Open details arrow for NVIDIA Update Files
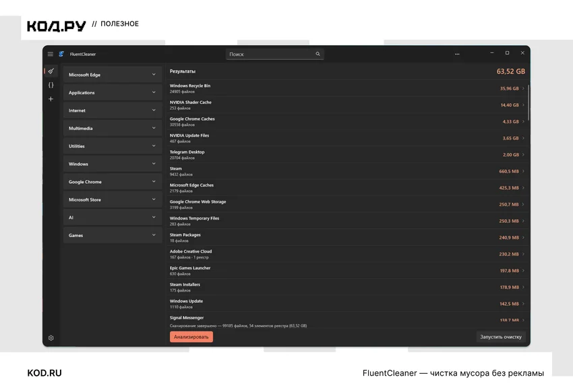Screen dimensions: 573x392 (x=523, y=138)
